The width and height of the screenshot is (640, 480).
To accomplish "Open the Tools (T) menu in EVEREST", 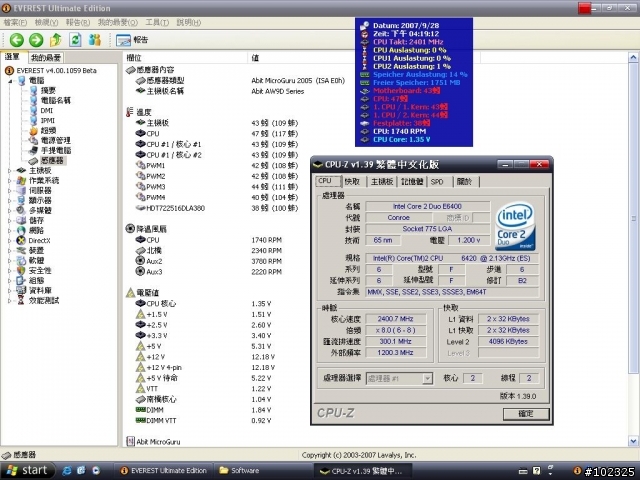I will tap(157, 22).
